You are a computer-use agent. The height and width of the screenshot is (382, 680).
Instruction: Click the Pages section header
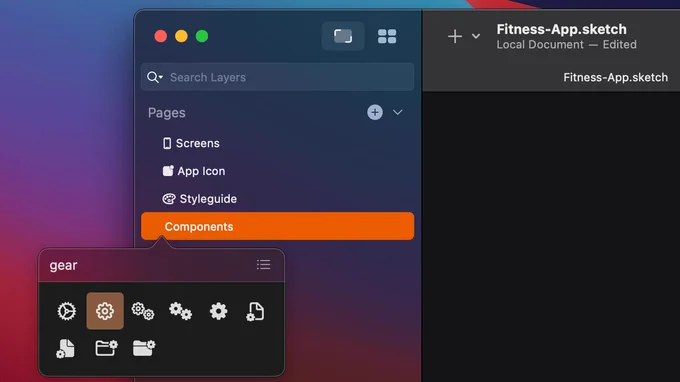[167, 113]
